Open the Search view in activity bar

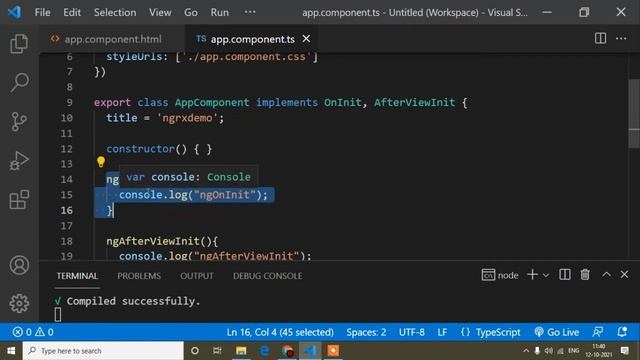point(19,82)
